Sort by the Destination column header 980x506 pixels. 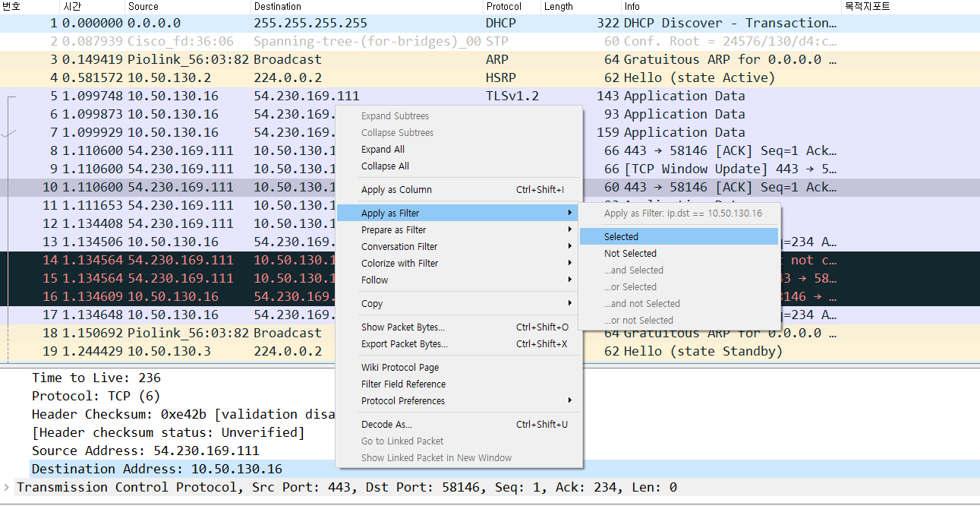pos(367,6)
